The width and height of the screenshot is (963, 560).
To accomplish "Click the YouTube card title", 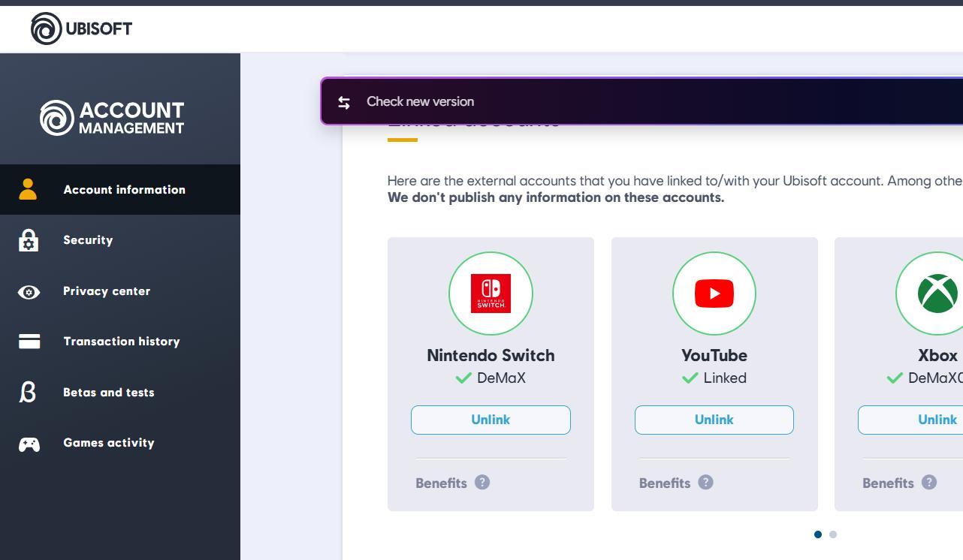I will click(x=714, y=356).
